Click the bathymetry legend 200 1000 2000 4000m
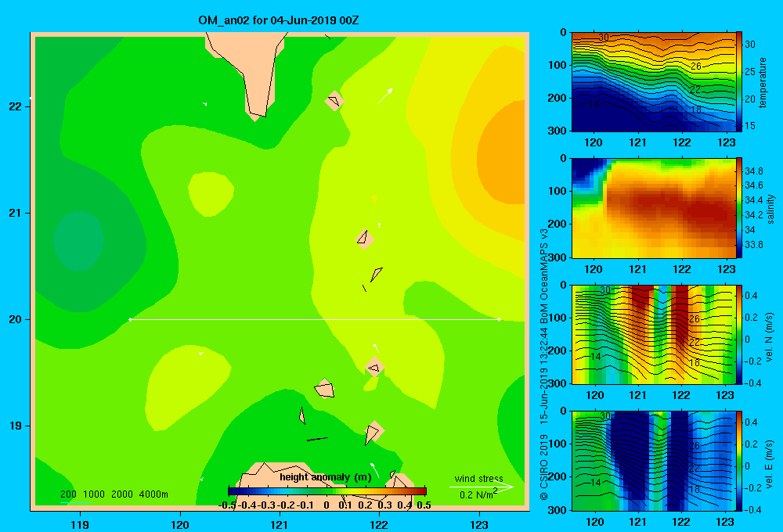This screenshot has height=532, width=783. tap(114, 494)
